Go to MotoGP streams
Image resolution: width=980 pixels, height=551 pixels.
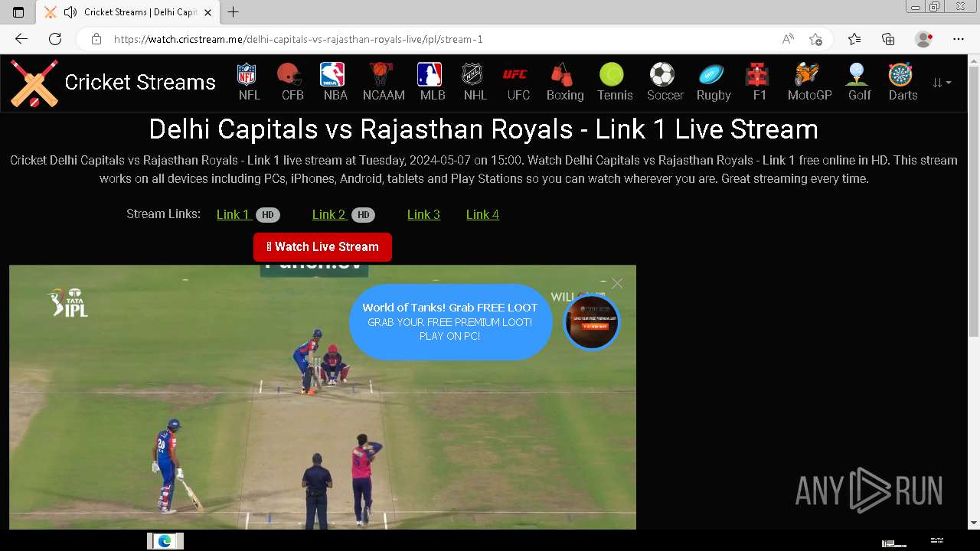click(x=809, y=82)
